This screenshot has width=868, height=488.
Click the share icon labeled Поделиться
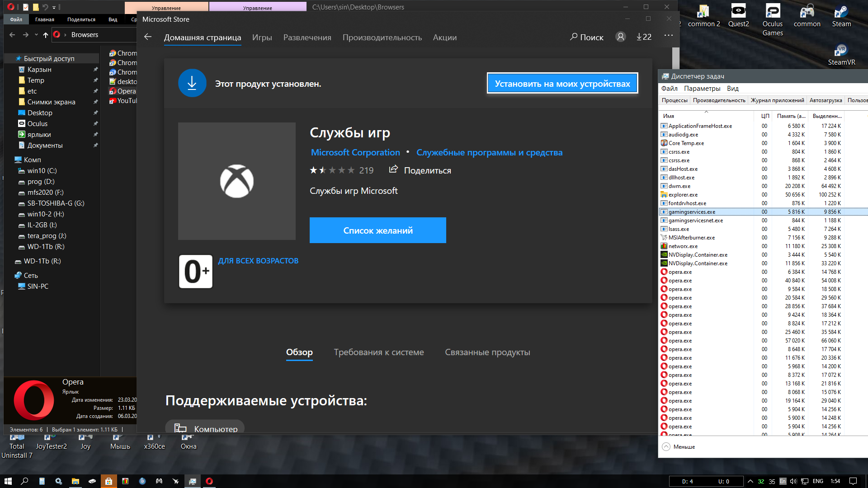click(393, 169)
